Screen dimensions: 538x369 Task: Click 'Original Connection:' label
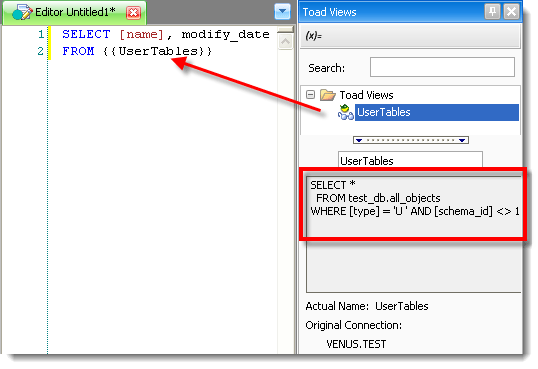click(x=353, y=325)
